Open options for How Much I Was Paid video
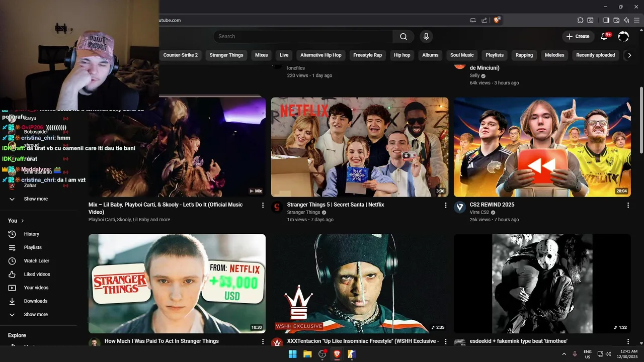 263,341
